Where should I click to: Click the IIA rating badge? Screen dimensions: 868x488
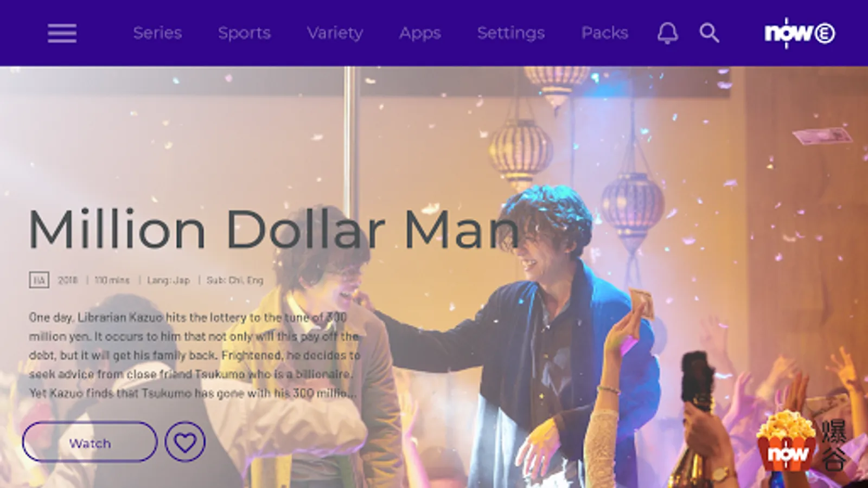[39, 280]
